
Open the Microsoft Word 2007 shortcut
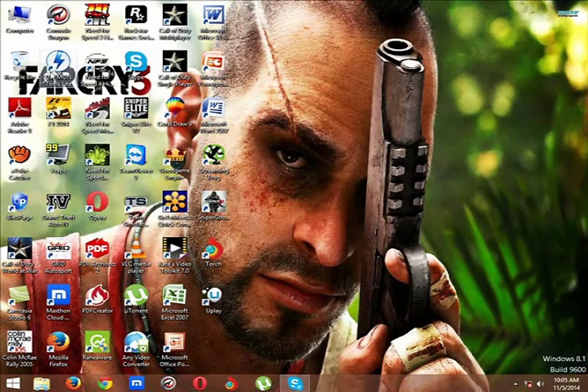[x=213, y=115]
